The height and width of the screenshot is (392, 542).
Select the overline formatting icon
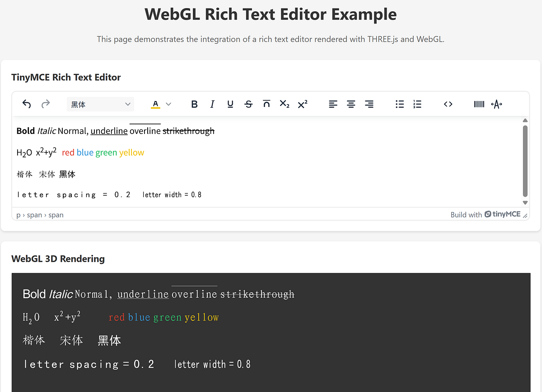(266, 104)
